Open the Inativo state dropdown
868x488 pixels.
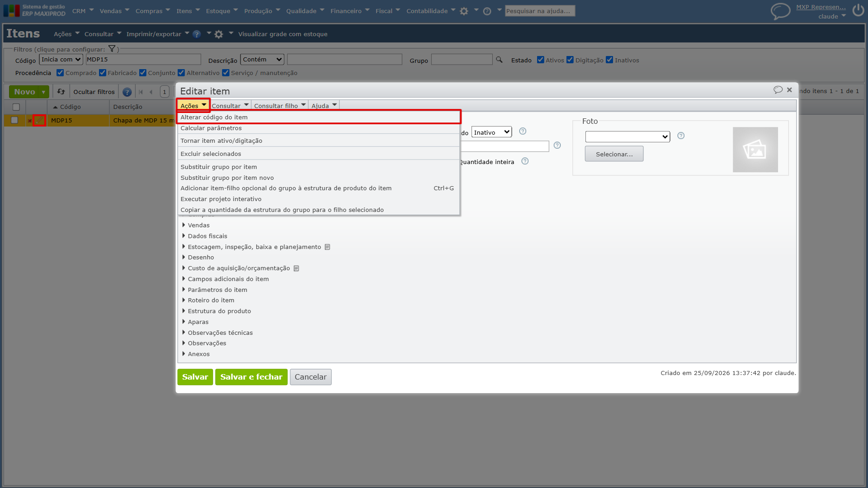(x=491, y=132)
